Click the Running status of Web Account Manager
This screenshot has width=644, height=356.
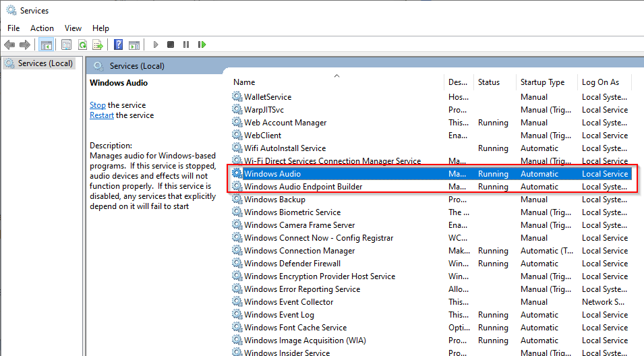click(x=493, y=122)
